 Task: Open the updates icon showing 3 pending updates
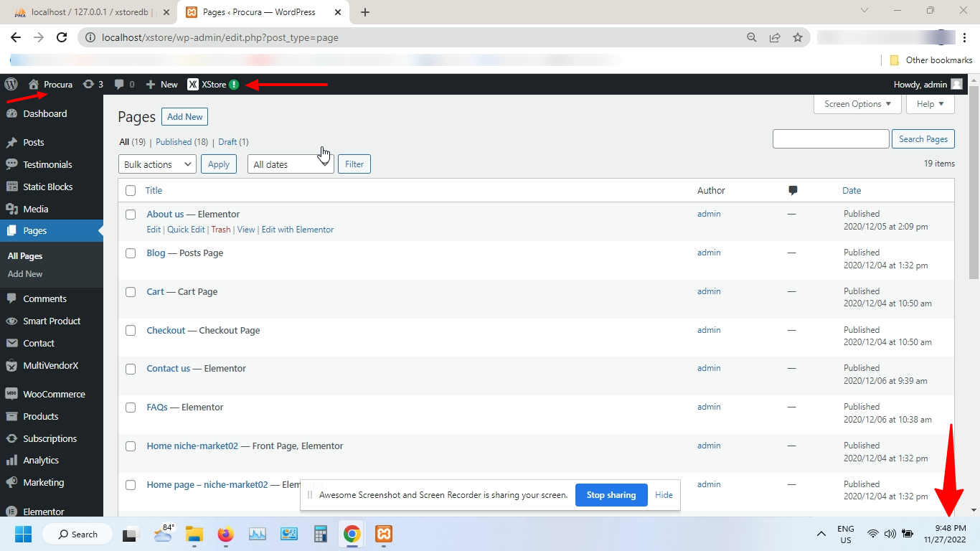[92, 84]
